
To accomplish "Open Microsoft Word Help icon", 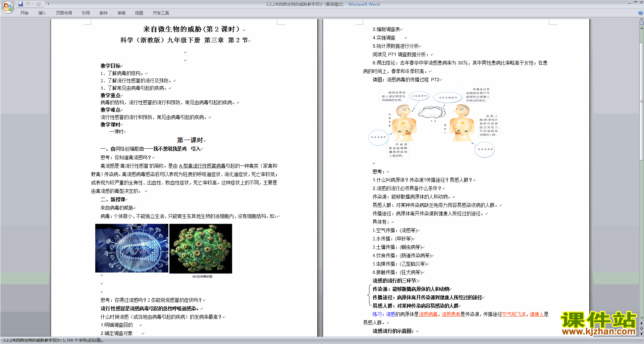I will [641, 13].
